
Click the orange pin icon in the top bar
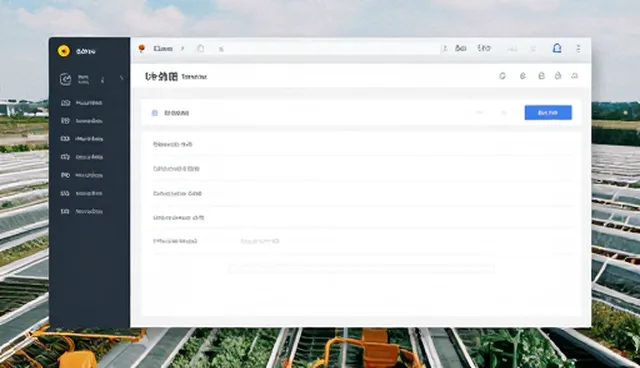click(142, 49)
